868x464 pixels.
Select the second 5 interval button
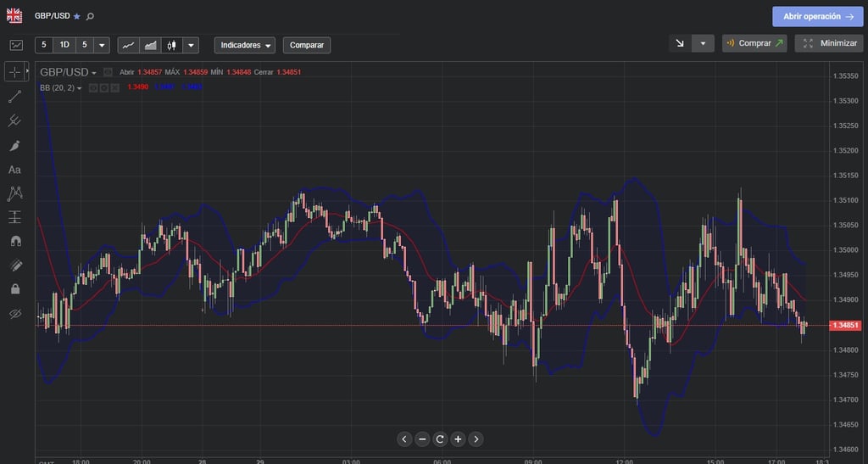85,45
